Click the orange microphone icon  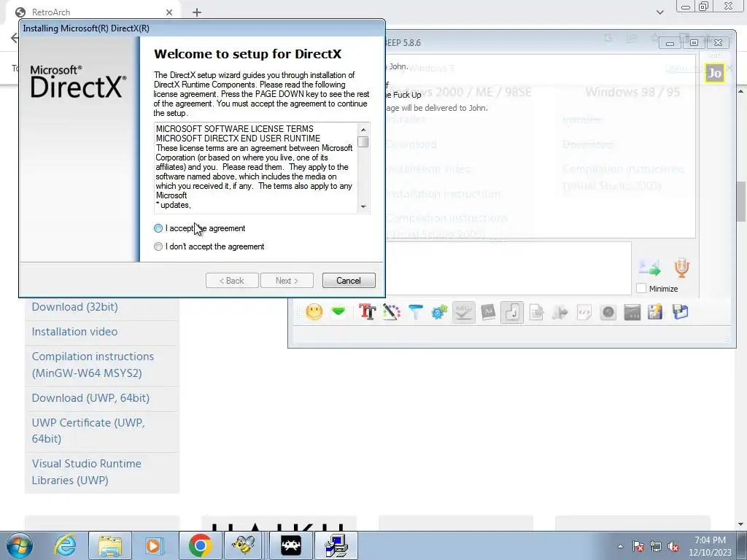(x=682, y=268)
